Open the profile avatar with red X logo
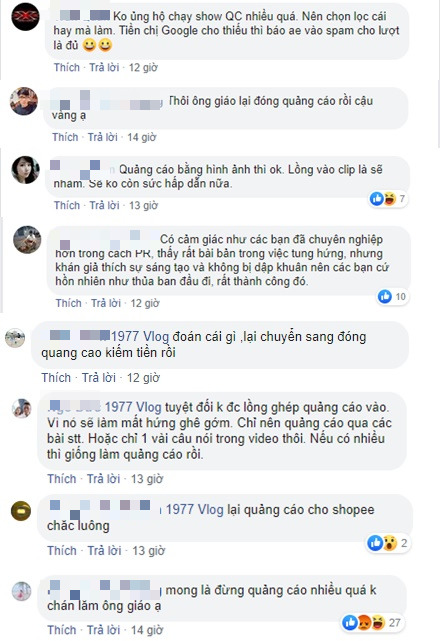The width and height of the screenshot is (440, 641). point(25,16)
